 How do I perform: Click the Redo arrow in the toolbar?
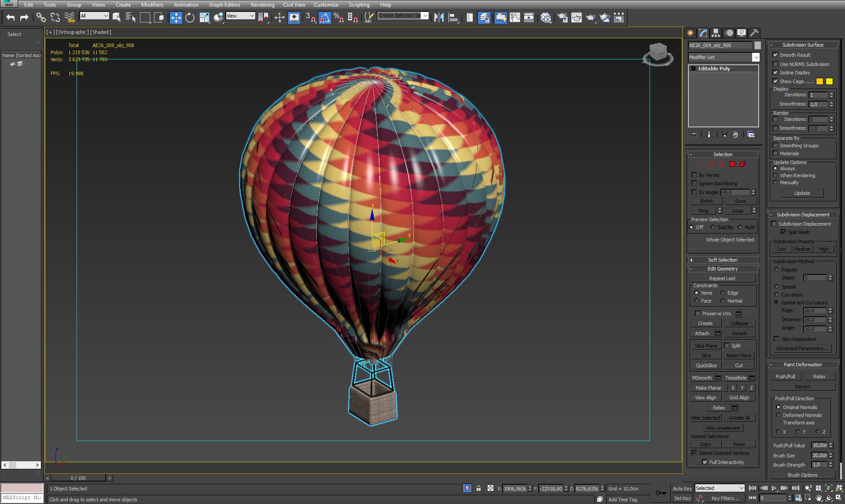click(24, 18)
